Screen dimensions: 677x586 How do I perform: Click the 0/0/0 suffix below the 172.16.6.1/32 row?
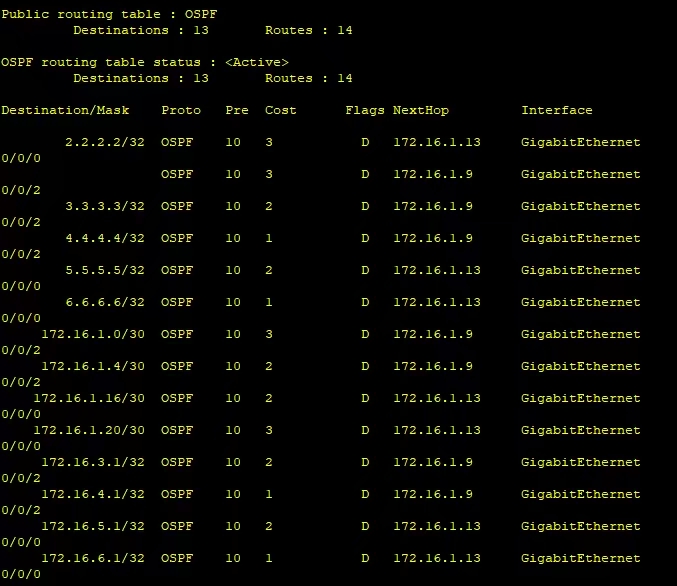[x=21, y=574]
